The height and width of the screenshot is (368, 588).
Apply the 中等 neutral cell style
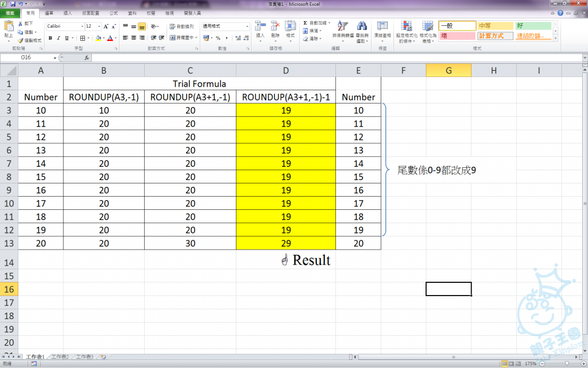(496, 26)
